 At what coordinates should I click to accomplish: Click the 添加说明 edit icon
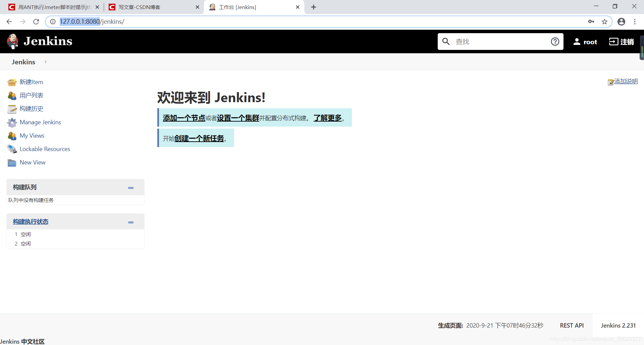[611, 82]
